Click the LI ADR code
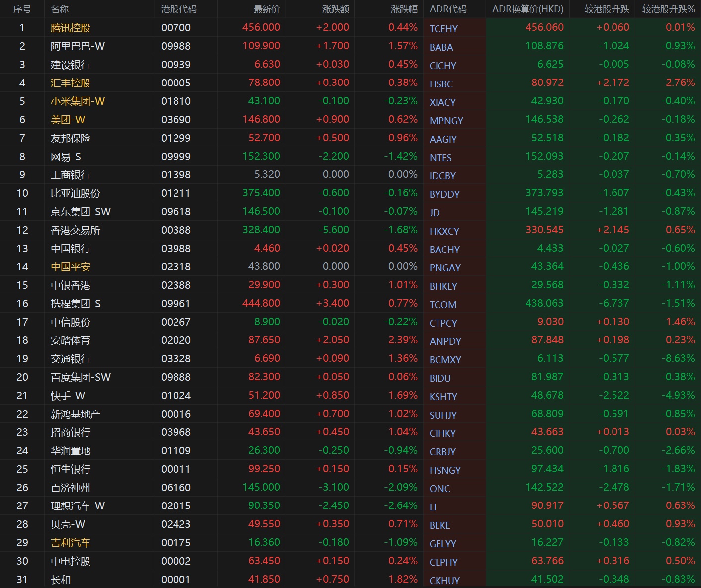The height and width of the screenshot is (588, 701). (x=433, y=507)
